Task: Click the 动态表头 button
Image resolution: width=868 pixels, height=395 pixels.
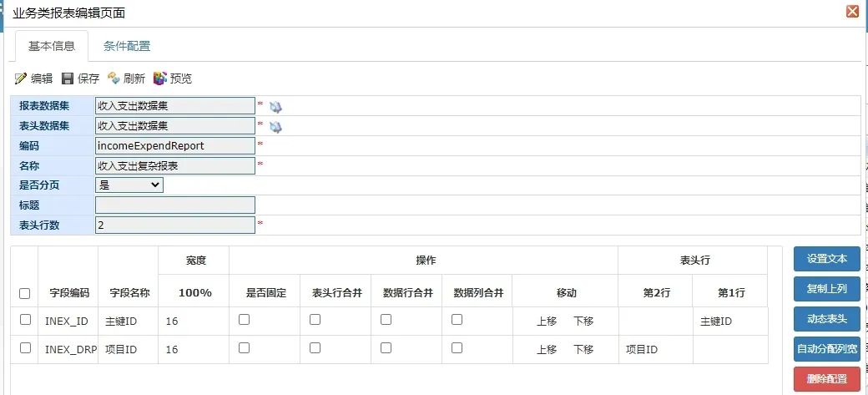Action: (826, 319)
